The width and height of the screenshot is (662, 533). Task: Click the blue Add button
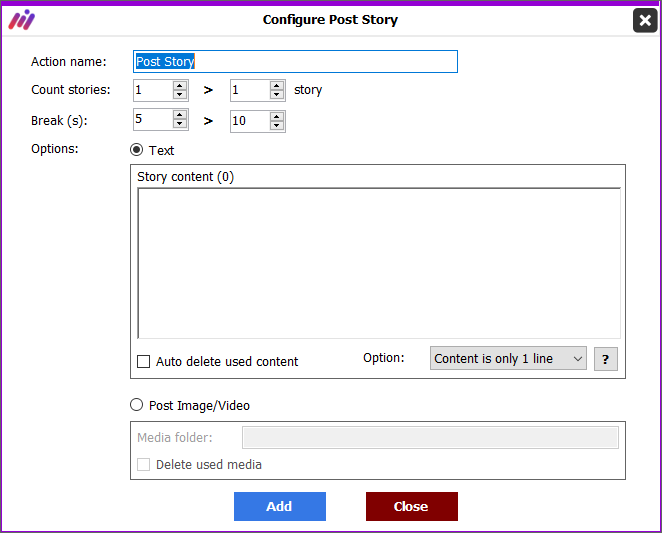pyautogui.click(x=280, y=506)
